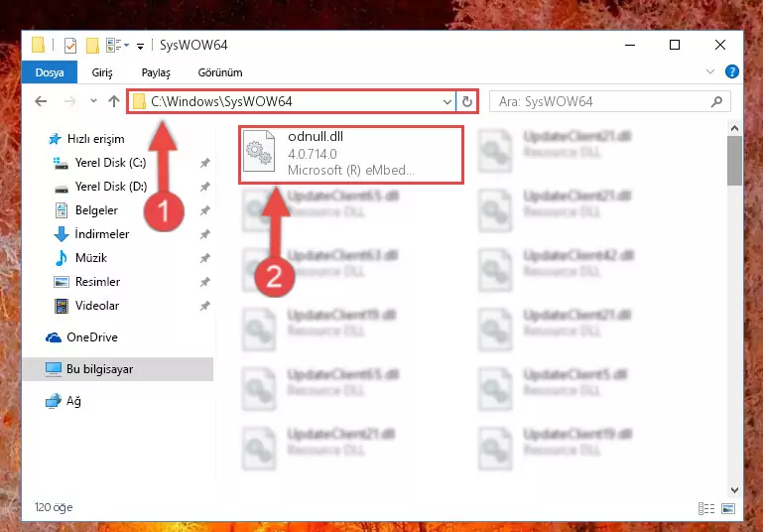Switch to large icons view in status bar
Screen dimensions: 763x532
pyautogui.click(x=728, y=508)
